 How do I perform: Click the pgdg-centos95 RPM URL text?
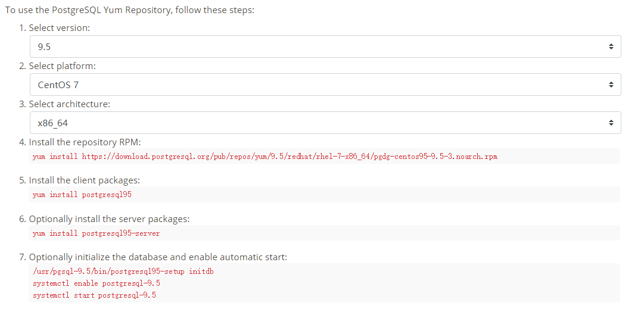point(290,157)
